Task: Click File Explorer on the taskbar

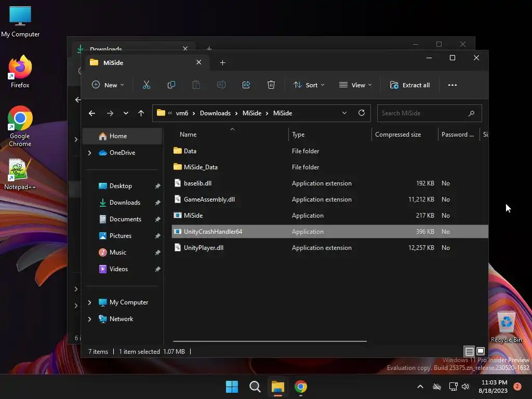Action: (x=277, y=387)
